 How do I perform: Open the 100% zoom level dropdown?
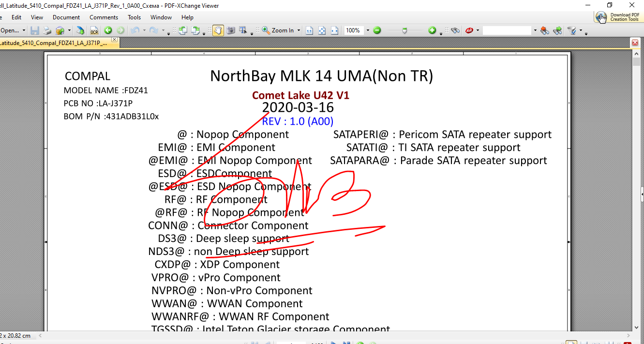tap(368, 30)
